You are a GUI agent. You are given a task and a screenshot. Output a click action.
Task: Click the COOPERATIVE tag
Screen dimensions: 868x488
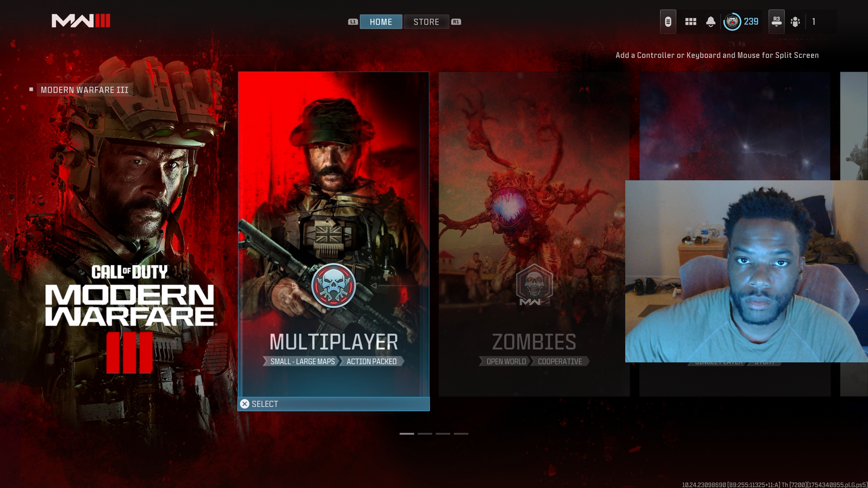point(560,361)
